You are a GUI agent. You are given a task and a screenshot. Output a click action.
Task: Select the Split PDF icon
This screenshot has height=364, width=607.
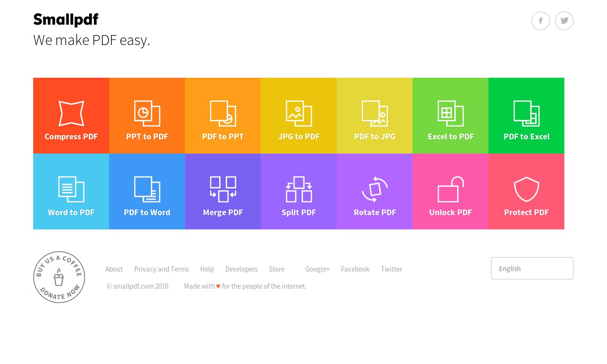coord(299,189)
